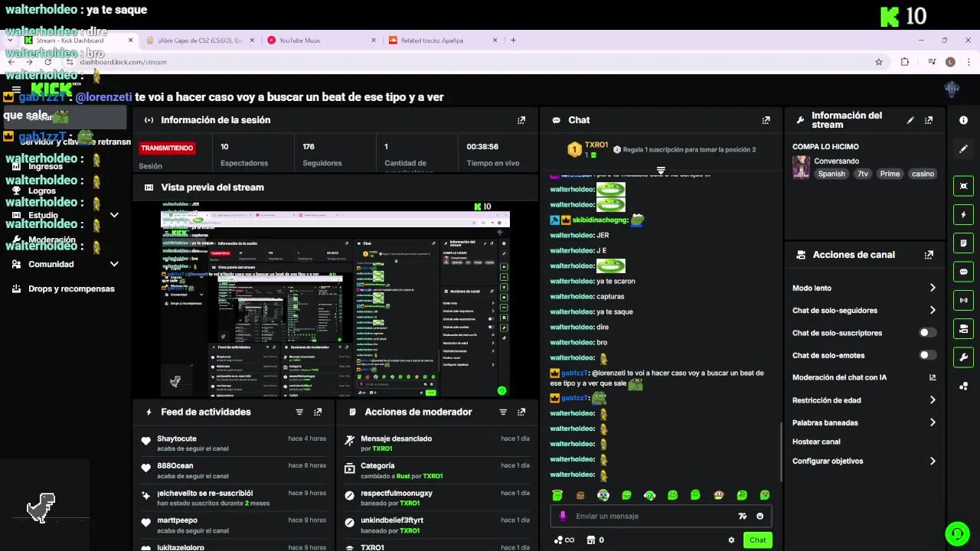Click the purple microphone icon in message box
This screenshot has width=980, height=551.
pyautogui.click(x=563, y=516)
